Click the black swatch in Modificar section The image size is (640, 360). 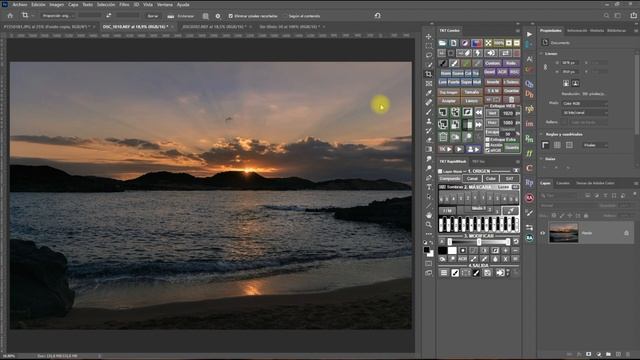(442, 250)
